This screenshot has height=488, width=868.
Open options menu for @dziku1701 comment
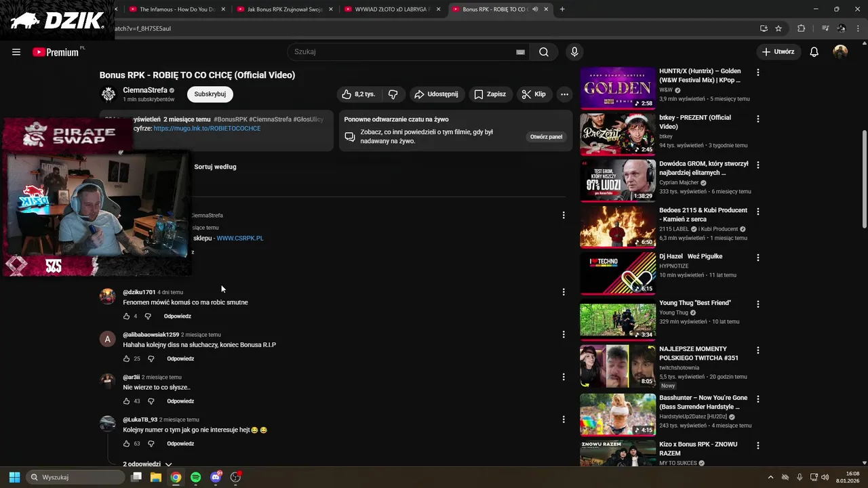click(x=564, y=292)
